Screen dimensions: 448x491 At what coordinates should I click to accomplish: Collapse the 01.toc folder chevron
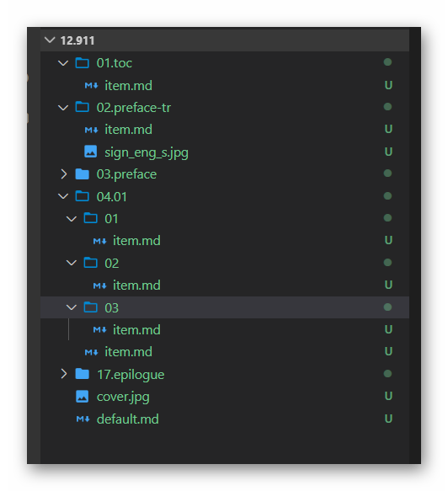coord(63,63)
